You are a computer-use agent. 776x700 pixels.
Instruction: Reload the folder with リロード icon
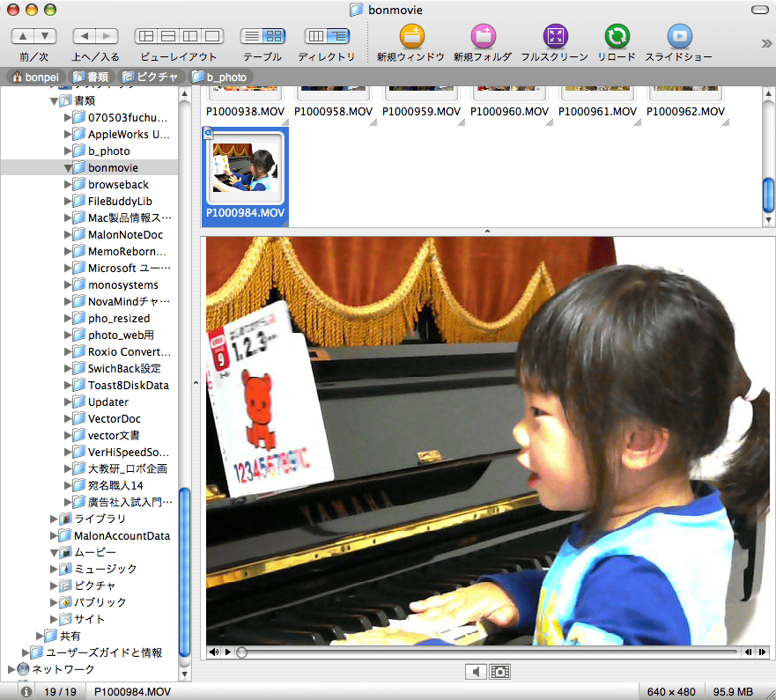[617, 35]
